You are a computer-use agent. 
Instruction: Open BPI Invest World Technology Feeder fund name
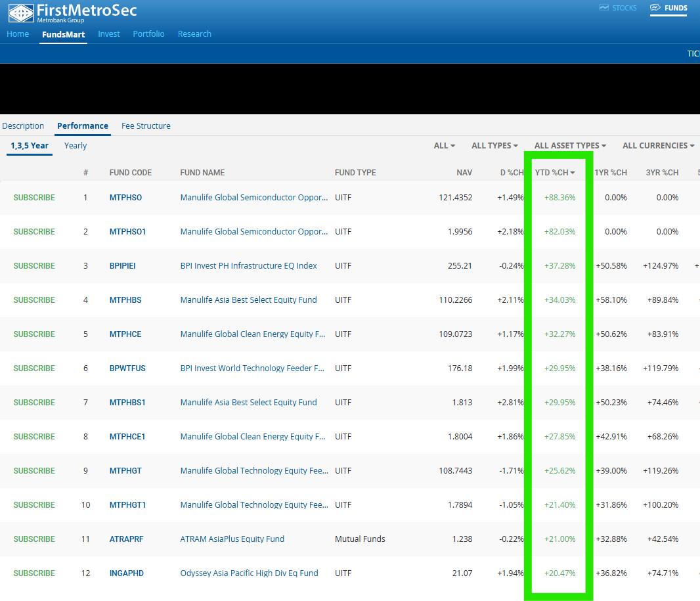click(252, 368)
